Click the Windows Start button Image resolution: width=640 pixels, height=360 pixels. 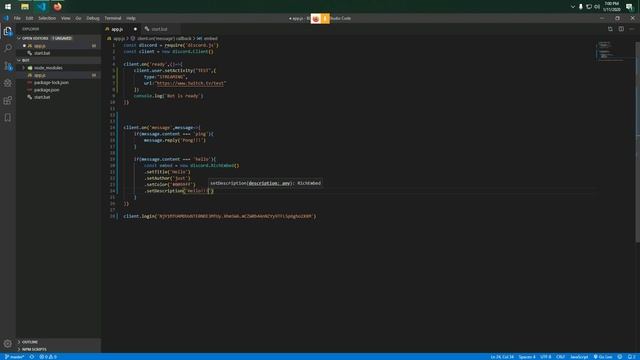tap(8, 7)
